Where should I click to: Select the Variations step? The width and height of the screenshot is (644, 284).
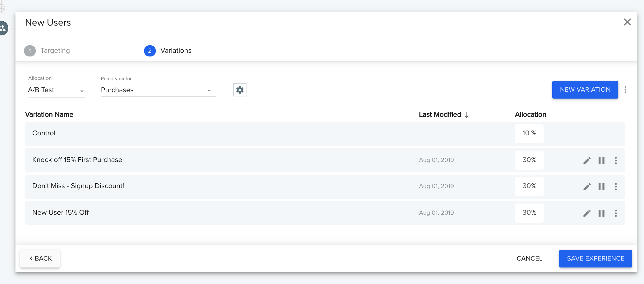(x=168, y=51)
